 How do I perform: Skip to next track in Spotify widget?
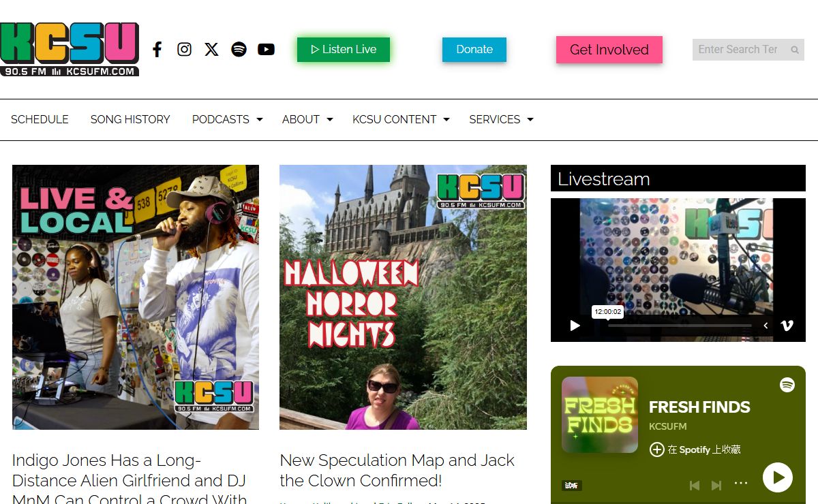[716, 485]
